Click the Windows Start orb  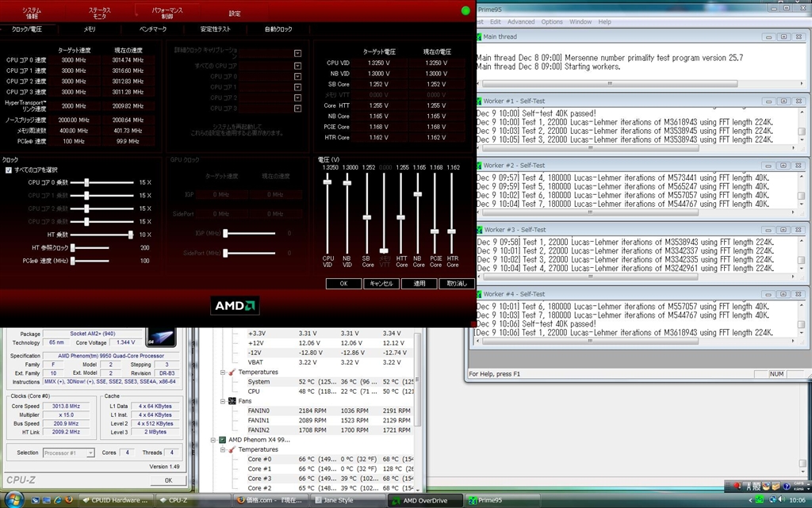tap(13, 498)
